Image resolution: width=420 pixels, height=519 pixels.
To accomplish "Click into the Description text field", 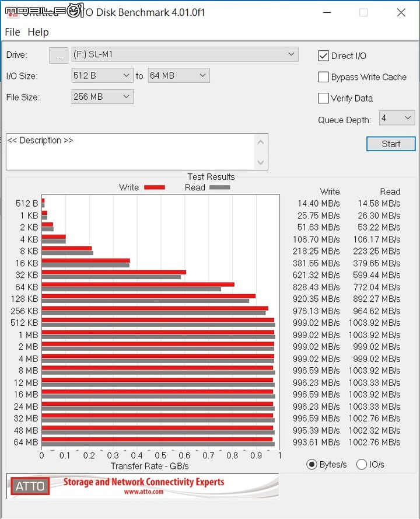I will tap(129, 152).
